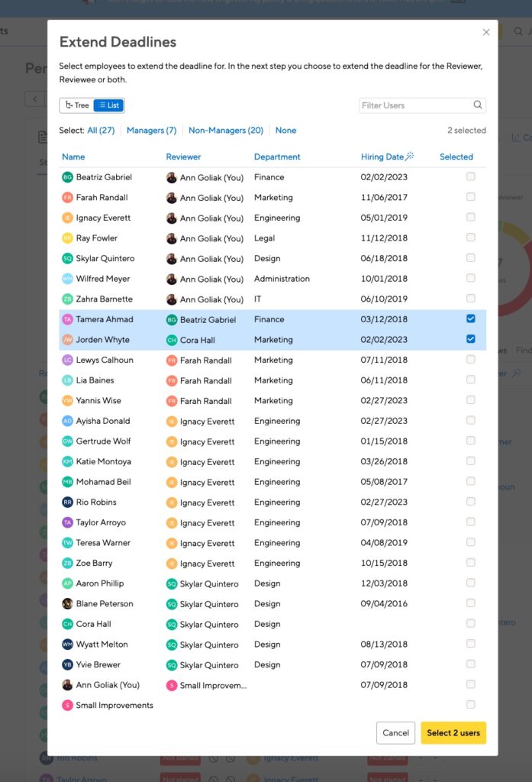Viewport: 532px width, 782px height.
Task: Click Wyatt Melton's avatar icon
Action: click(67, 645)
